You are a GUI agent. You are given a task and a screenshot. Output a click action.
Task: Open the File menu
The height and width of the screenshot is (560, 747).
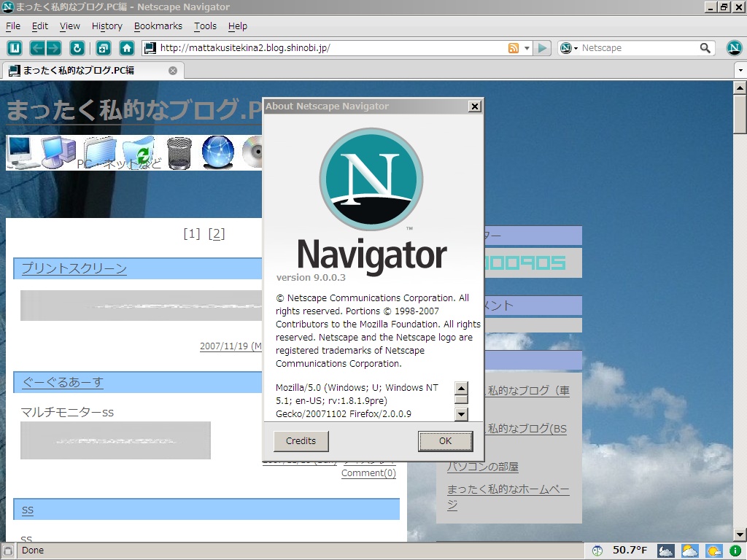tap(13, 26)
